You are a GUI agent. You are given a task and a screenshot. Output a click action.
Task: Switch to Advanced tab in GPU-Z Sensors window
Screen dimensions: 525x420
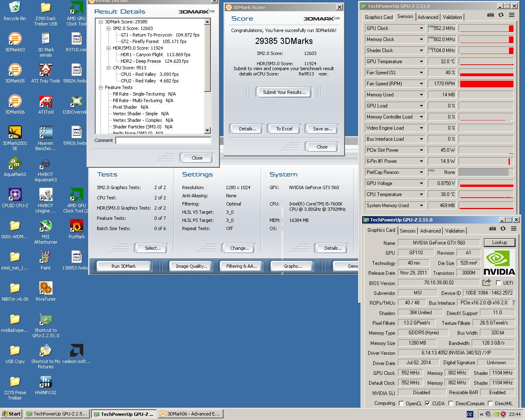(x=428, y=17)
